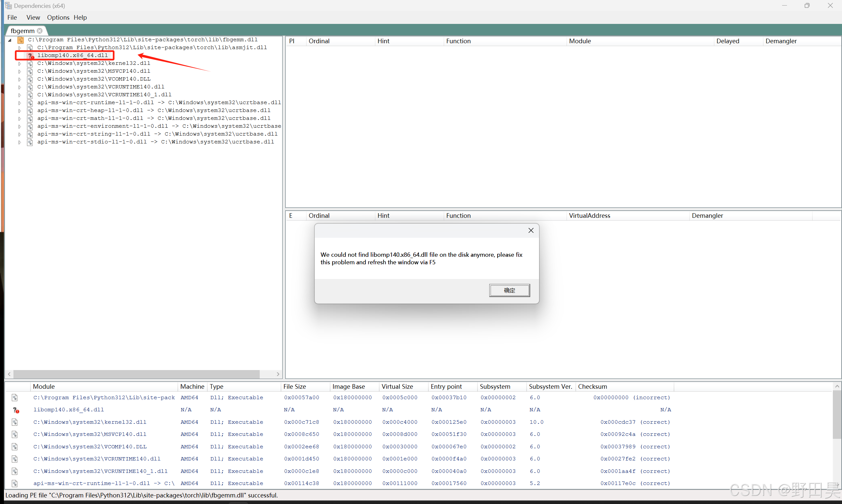Click the VCRUNTIME140.dll row icon in module list

click(15, 459)
